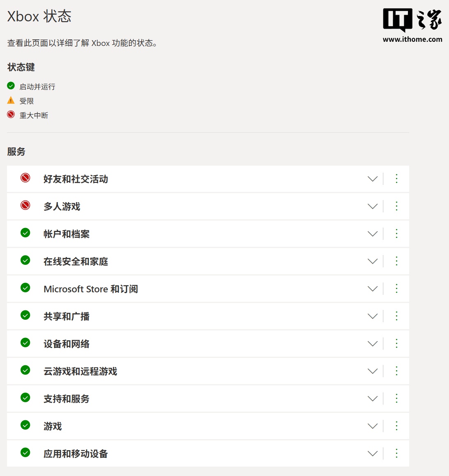Click the 重大中断 status key legend
This screenshot has width=449, height=476.
coord(34,116)
